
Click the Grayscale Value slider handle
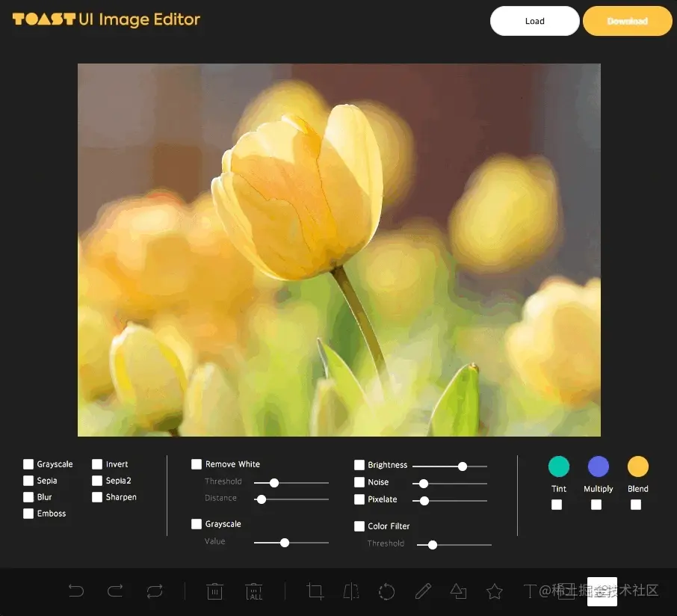(285, 543)
